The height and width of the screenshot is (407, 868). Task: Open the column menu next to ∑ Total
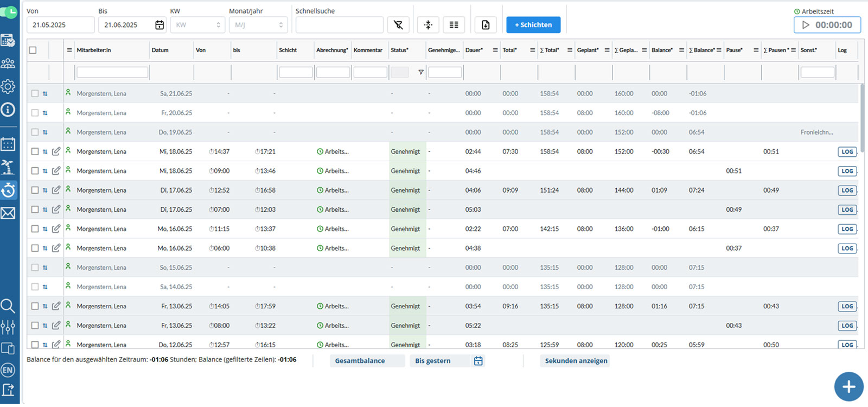click(570, 50)
